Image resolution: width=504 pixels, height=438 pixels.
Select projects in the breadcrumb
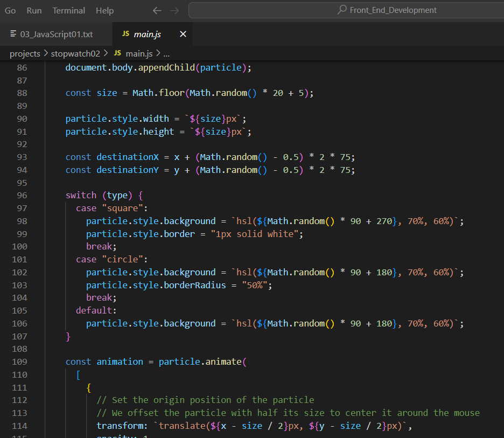[x=25, y=54]
